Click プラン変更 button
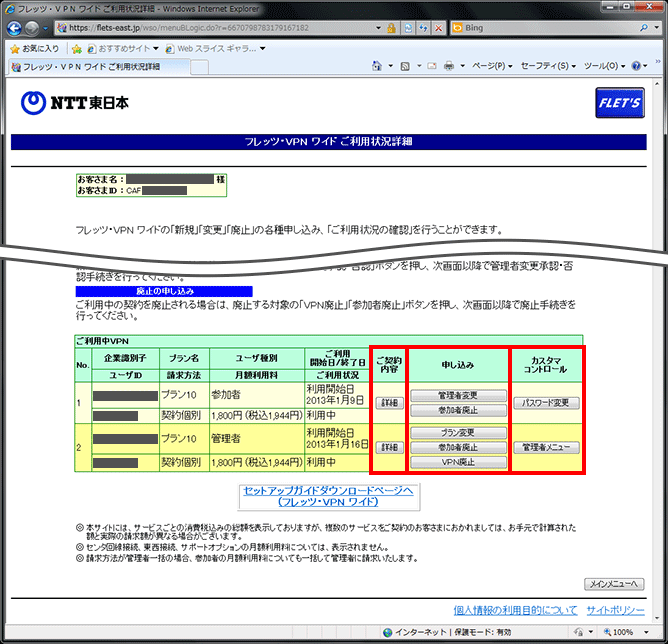 coord(458,433)
